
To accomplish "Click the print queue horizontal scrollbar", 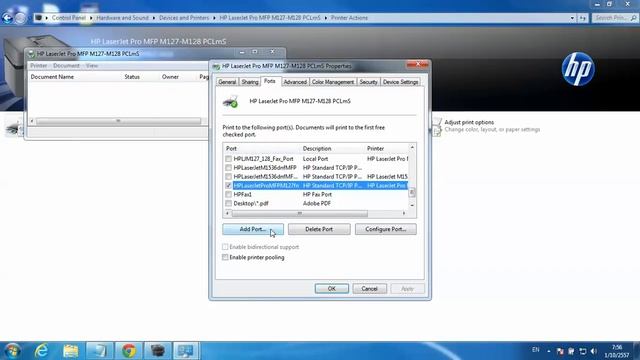I will click(118, 121).
